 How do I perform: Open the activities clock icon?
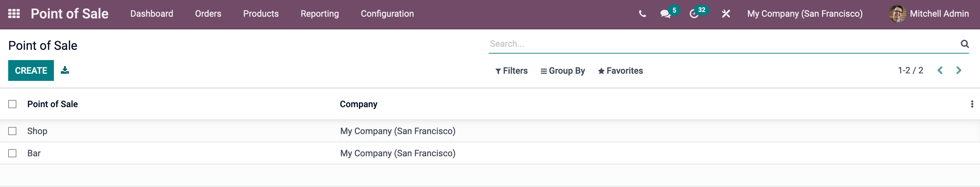tap(694, 14)
